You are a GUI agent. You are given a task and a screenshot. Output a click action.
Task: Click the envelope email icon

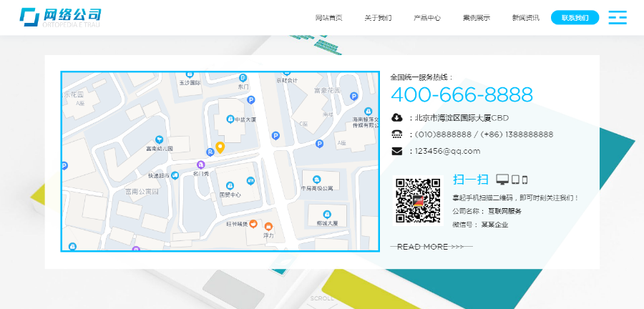coord(396,152)
